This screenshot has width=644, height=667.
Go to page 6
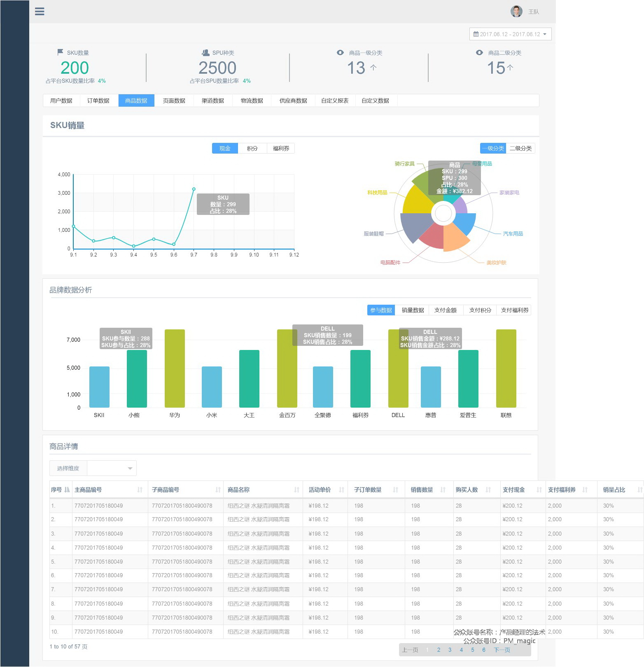(484, 650)
